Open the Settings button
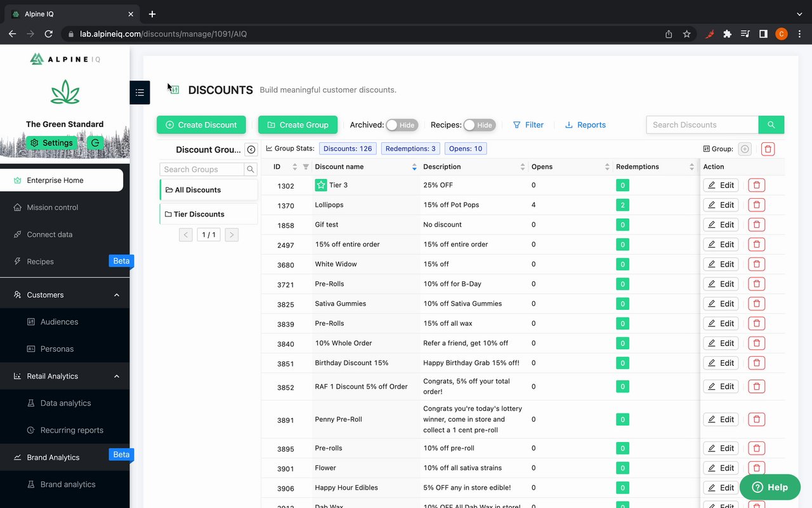The height and width of the screenshot is (508, 812). point(51,143)
